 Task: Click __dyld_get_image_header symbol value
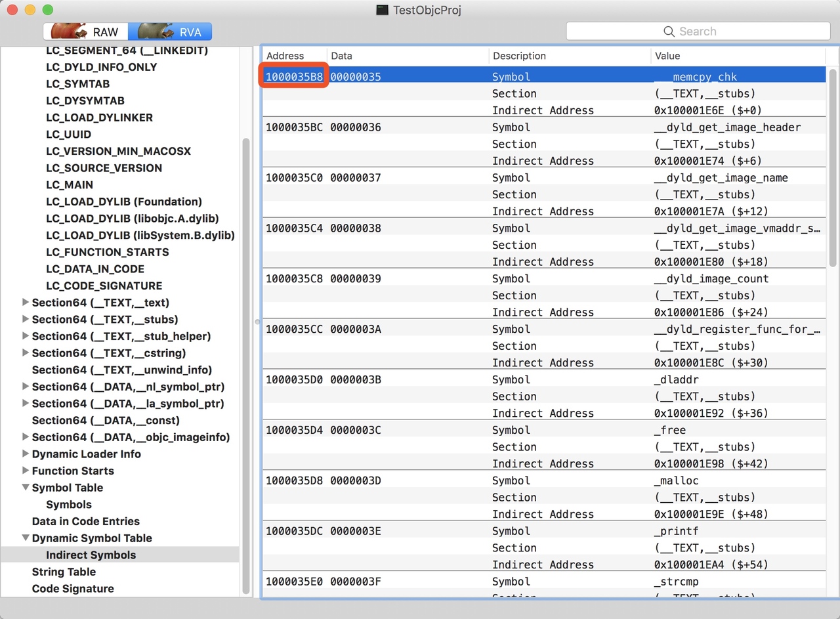727,127
